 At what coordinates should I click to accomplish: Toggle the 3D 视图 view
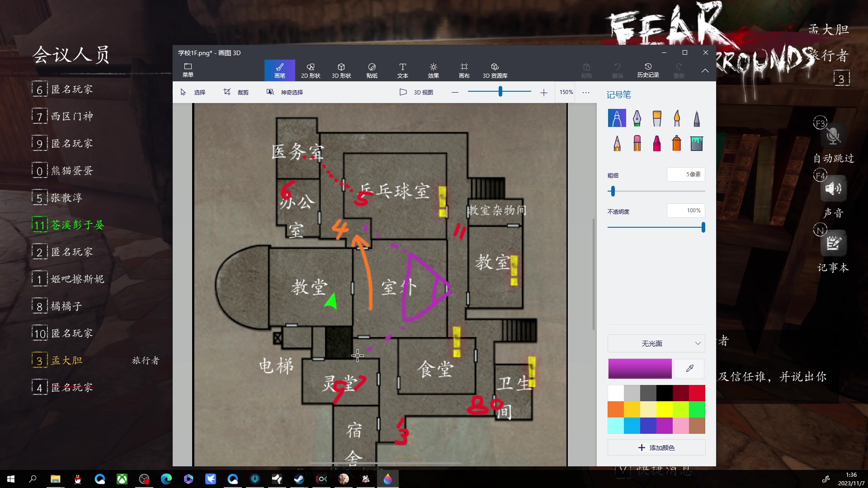[x=416, y=92]
